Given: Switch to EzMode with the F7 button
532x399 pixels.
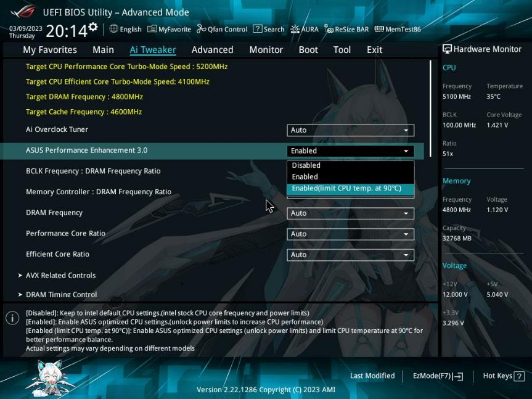Looking at the screenshot, I should click(x=437, y=376).
